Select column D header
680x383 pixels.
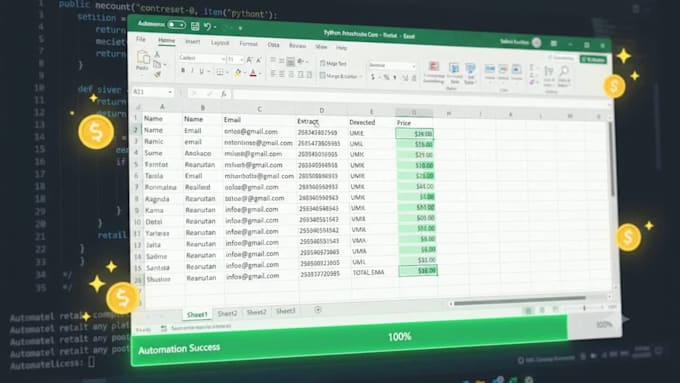pyautogui.click(x=321, y=110)
